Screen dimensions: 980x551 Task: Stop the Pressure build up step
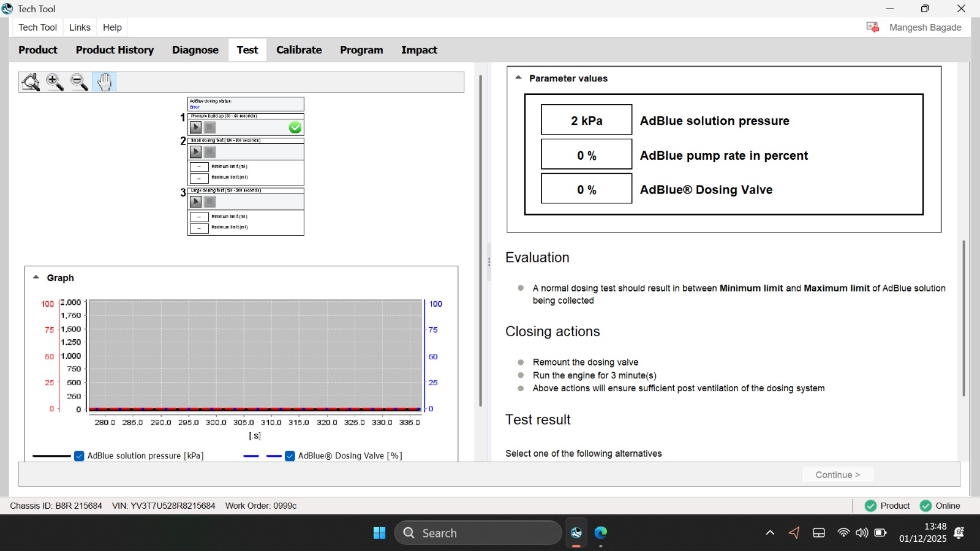coord(210,127)
